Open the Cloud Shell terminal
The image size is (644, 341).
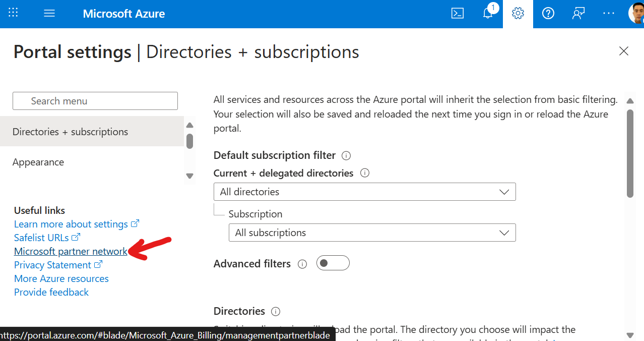point(458,14)
